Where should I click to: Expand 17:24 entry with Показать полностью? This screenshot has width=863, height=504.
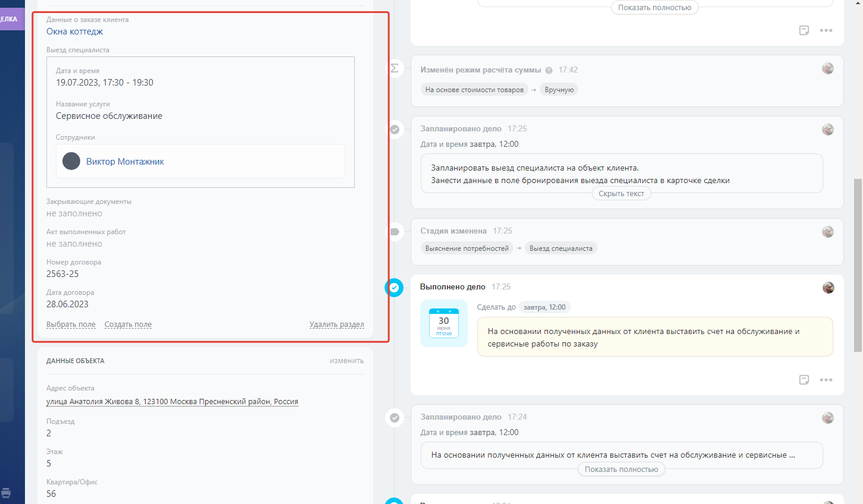(x=621, y=470)
